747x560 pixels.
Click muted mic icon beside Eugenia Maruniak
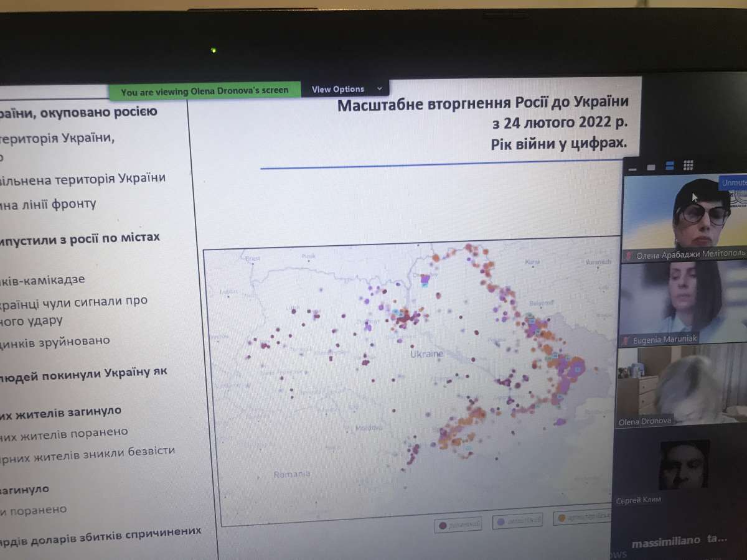[625, 340]
